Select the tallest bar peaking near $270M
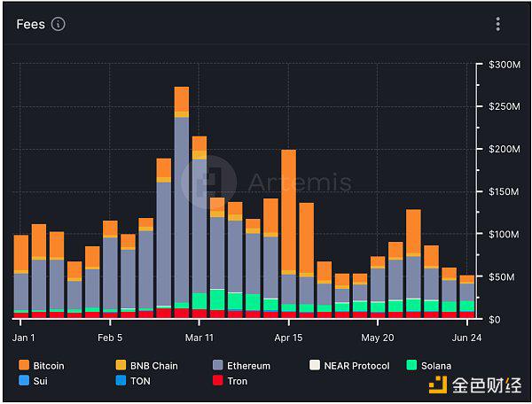The image size is (532, 404). pyautogui.click(x=182, y=202)
